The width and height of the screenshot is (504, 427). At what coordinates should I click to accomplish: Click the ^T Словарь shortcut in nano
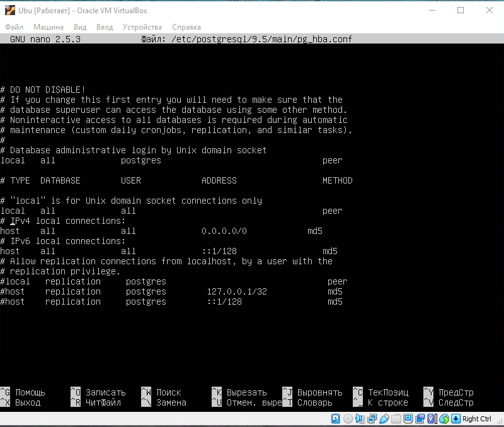(x=307, y=402)
